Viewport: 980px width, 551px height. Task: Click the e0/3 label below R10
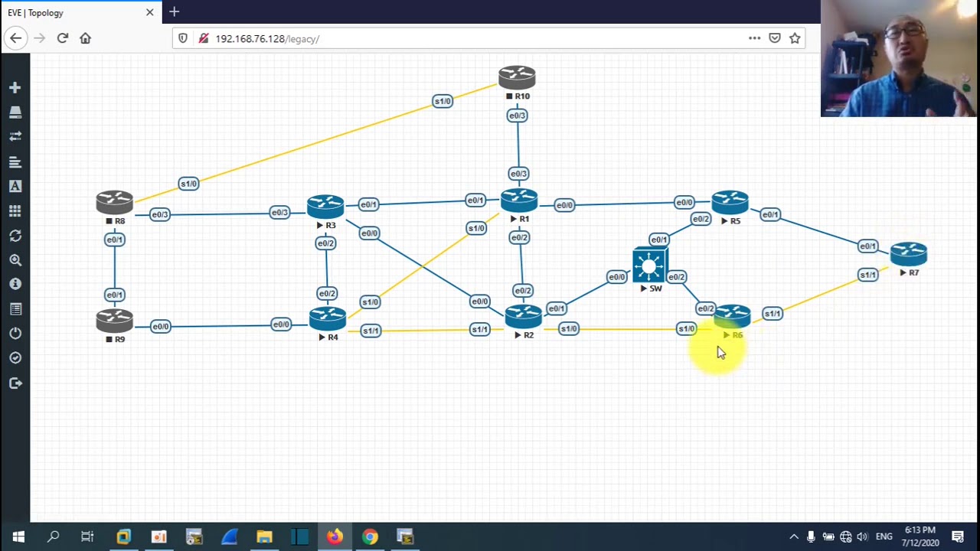tap(518, 116)
